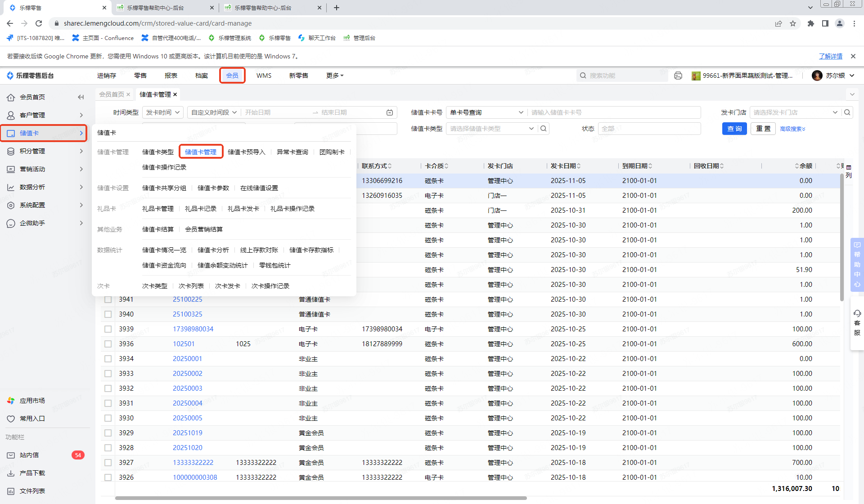Open the 报表 top menu
The height and width of the screenshot is (504, 864).
(171, 76)
